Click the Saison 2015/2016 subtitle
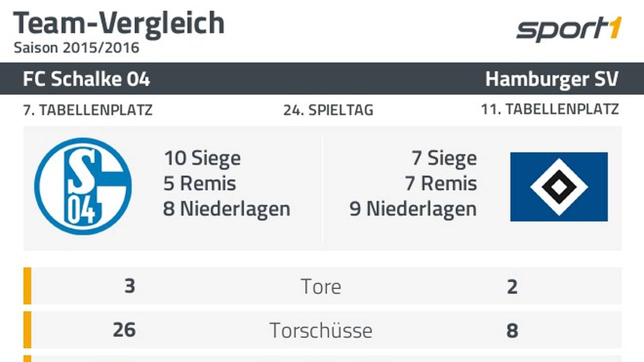 [76, 48]
